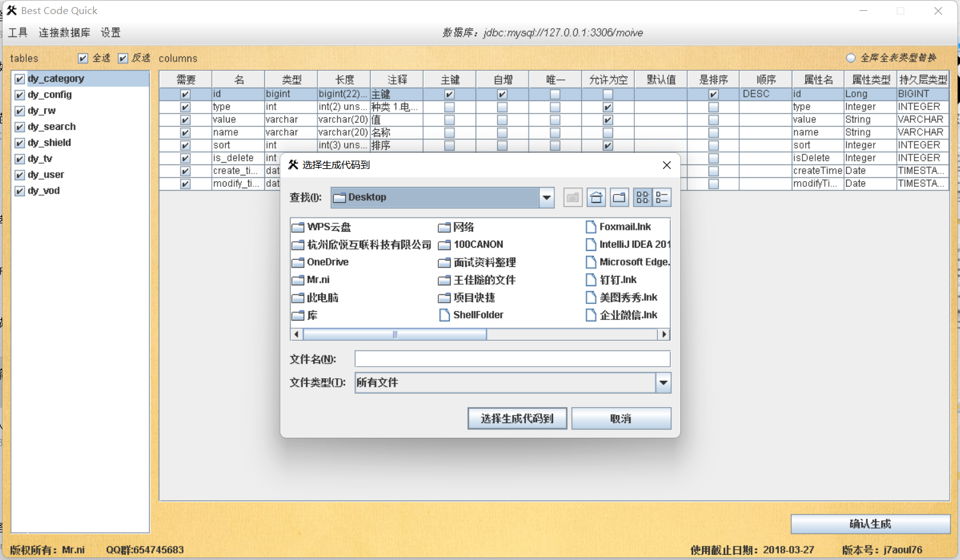Click the varchar(20) length cell for name
Screen dimensions: 960x560
click(x=343, y=132)
